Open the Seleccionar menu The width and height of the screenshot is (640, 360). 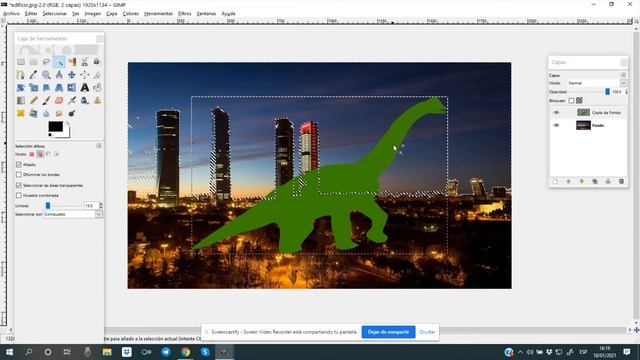(55, 13)
